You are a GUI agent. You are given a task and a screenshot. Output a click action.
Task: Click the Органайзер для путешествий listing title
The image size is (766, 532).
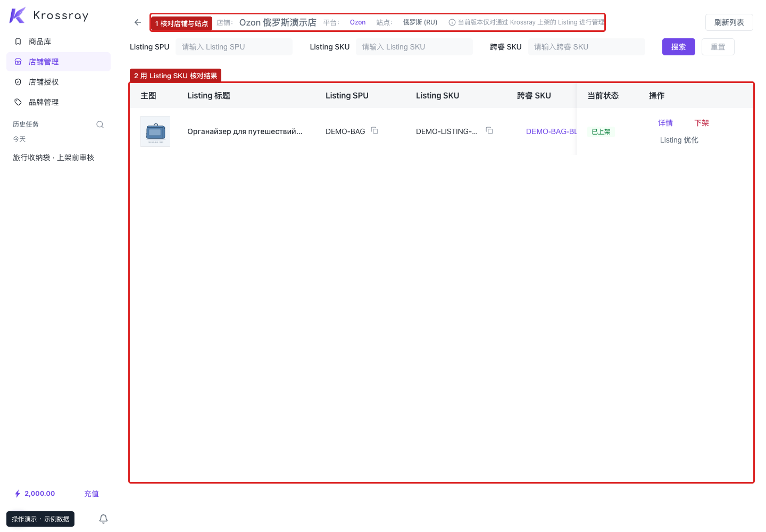pos(245,131)
